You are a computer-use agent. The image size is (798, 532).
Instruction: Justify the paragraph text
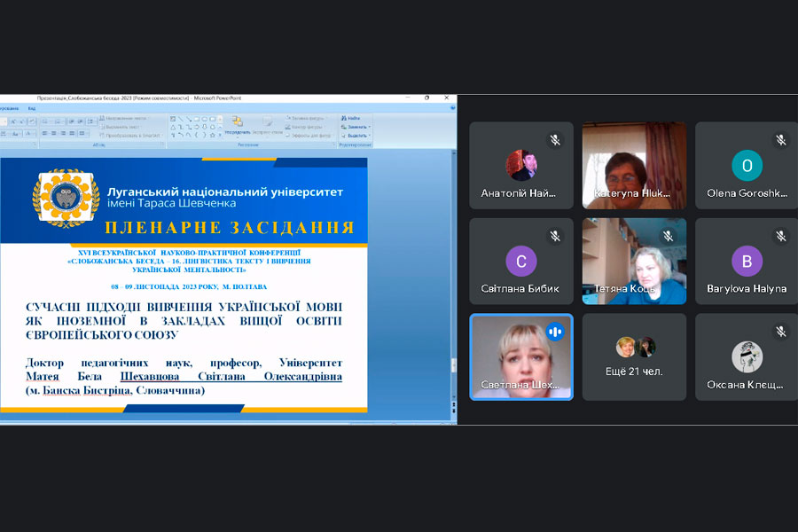(x=72, y=133)
